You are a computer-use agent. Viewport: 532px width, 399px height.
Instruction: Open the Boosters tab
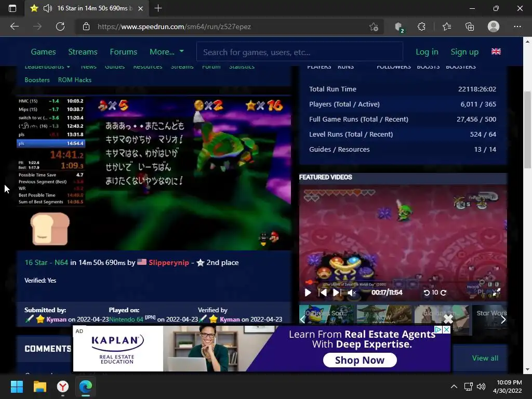tap(37, 80)
